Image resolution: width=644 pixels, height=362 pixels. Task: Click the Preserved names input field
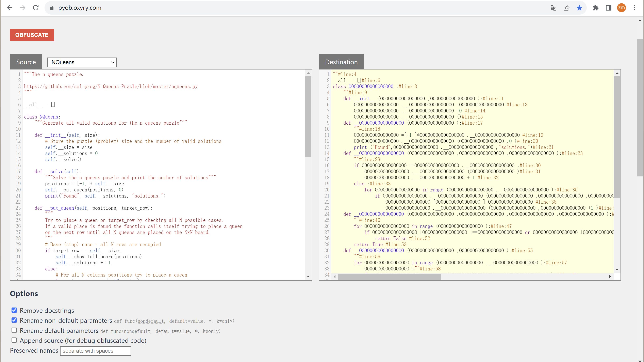click(x=95, y=351)
